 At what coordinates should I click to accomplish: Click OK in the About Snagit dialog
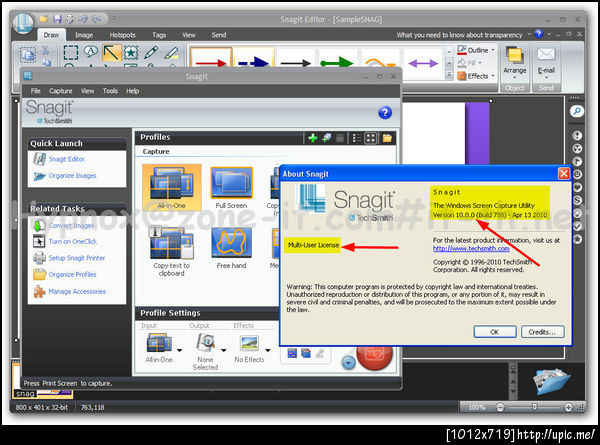click(x=495, y=332)
